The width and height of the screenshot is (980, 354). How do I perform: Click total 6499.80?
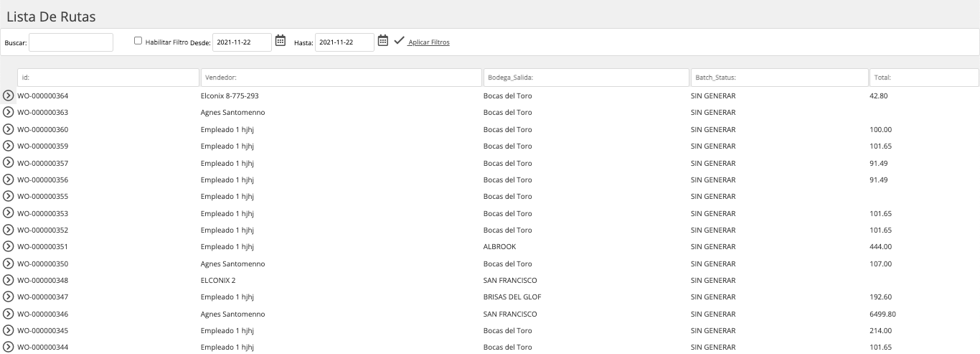(x=882, y=314)
